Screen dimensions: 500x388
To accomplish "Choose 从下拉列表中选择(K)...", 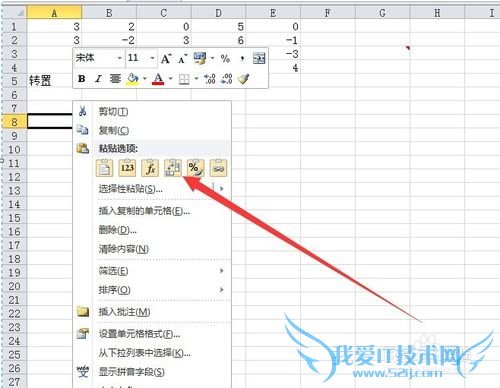I will pyautogui.click(x=152, y=353).
